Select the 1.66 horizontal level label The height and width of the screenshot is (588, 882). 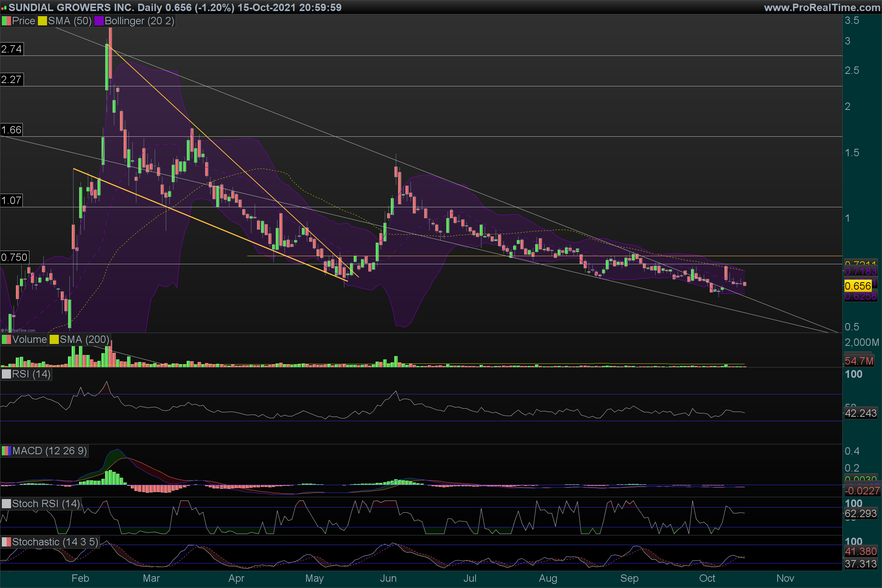[x=12, y=130]
